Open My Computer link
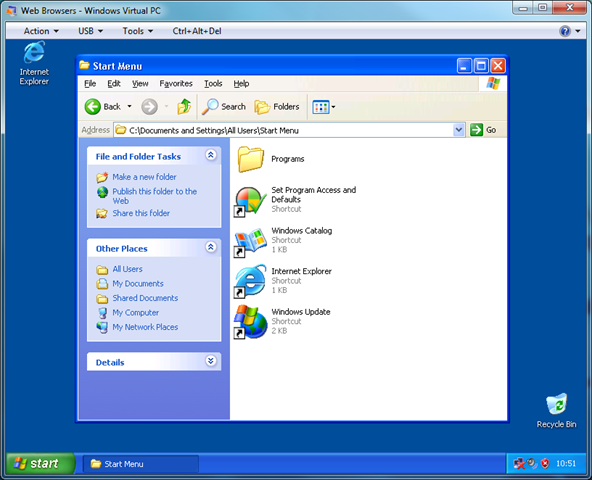 pyautogui.click(x=136, y=313)
